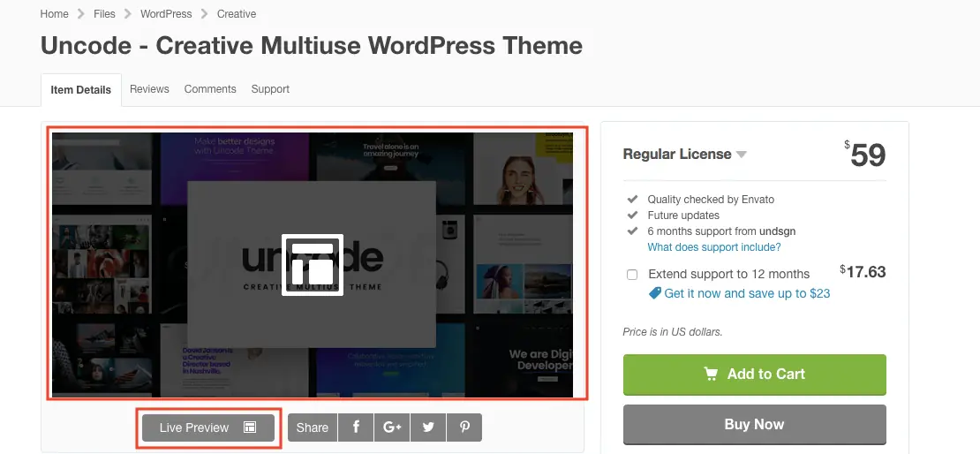Viewport: 980px width, 454px height.
Task: Click the layout icon over the preview image
Action: click(x=312, y=264)
